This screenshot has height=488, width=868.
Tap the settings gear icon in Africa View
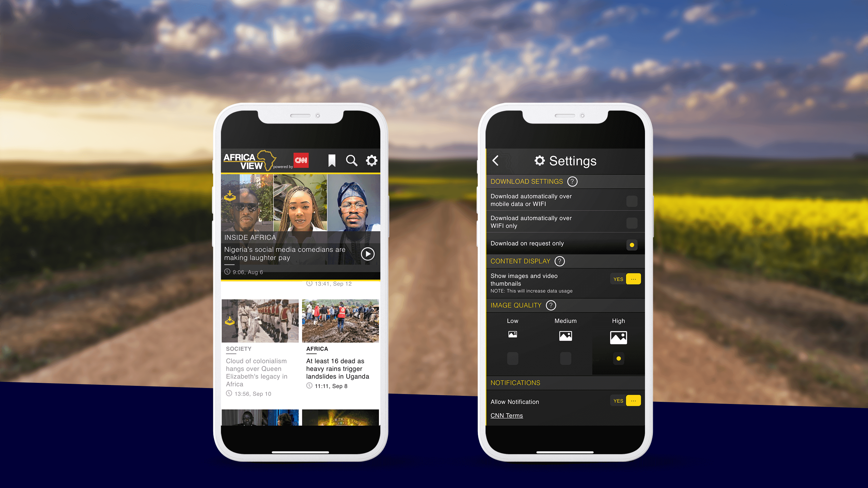[372, 160]
